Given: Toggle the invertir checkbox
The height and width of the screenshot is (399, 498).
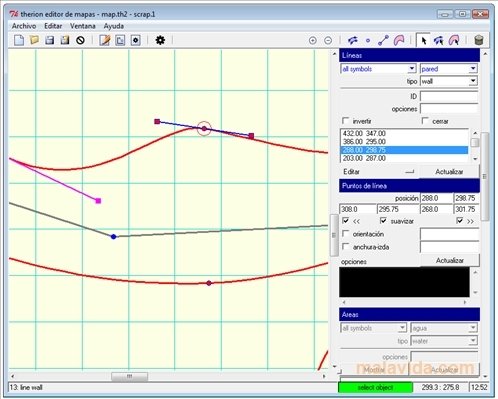Looking at the screenshot, I should (346, 121).
